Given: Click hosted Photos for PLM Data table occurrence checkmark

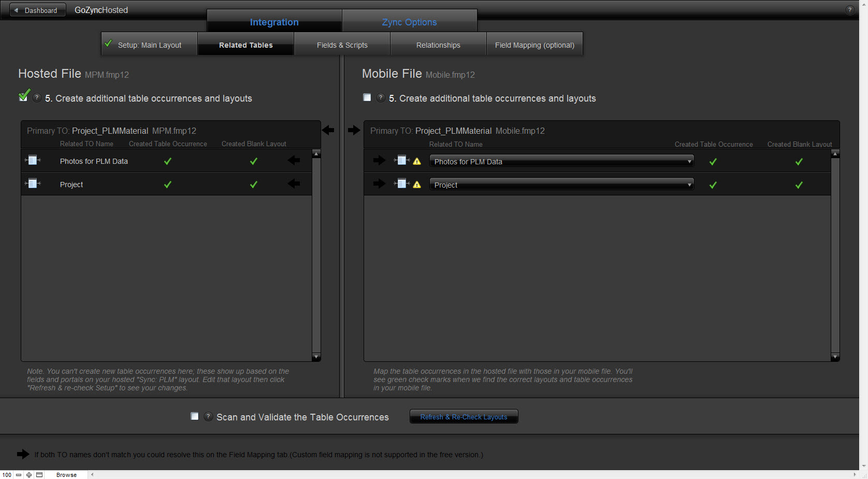Looking at the screenshot, I should pos(168,161).
